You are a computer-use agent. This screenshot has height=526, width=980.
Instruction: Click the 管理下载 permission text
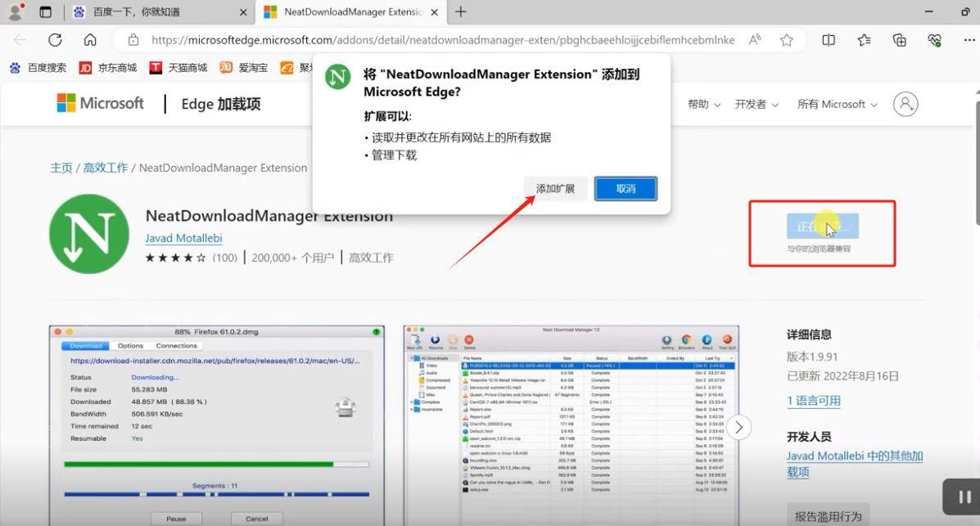[394, 155]
